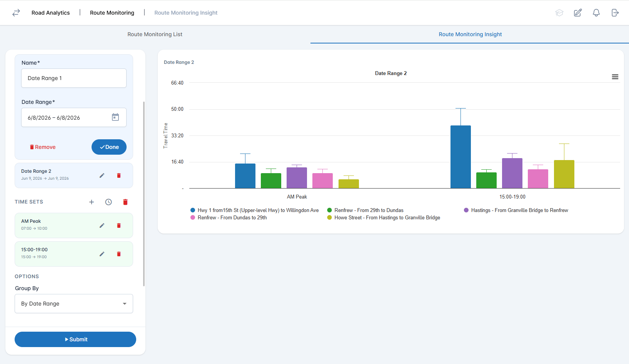Viewport: 629px width, 364px height.
Task: Click the left panel vertical scrollbar
Action: pyautogui.click(x=144, y=194)
